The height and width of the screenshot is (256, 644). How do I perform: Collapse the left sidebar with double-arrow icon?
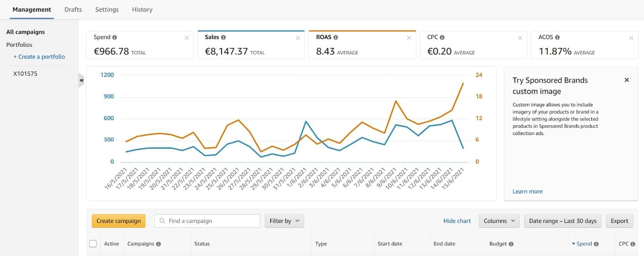coord(82,80)
